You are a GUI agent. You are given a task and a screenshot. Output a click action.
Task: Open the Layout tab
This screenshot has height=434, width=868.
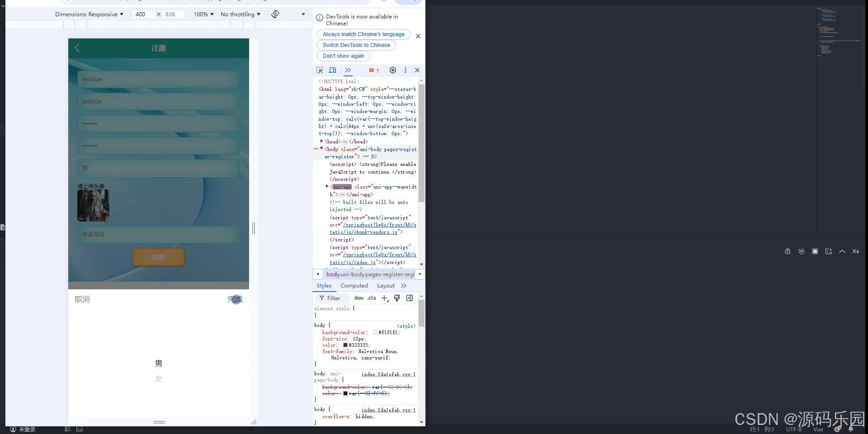pos(386,285)
